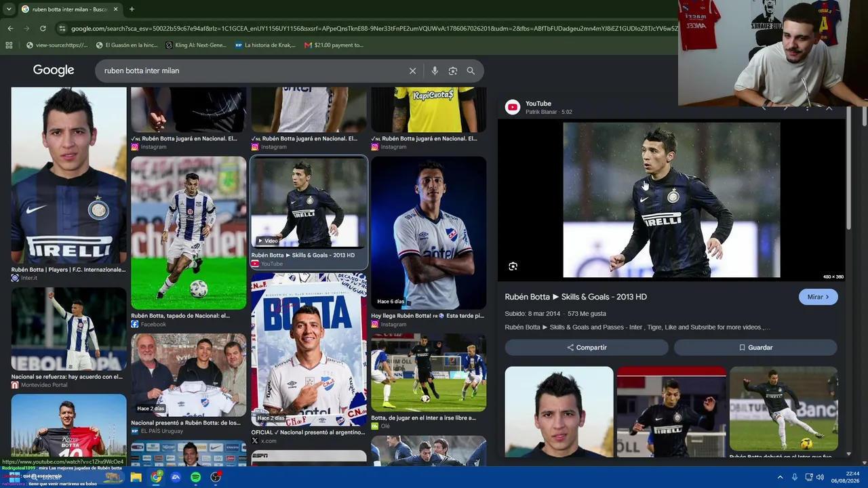Open Kling AI: Next-Gene bookmark
Image resolution: width=868 pixels, height=488 pixels.
click(x=196, y=45)
